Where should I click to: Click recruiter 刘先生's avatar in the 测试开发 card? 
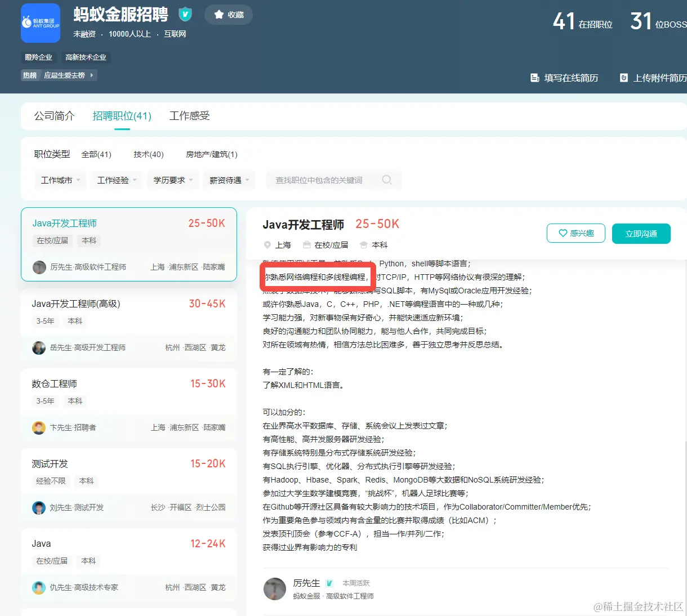coord(38,507)
